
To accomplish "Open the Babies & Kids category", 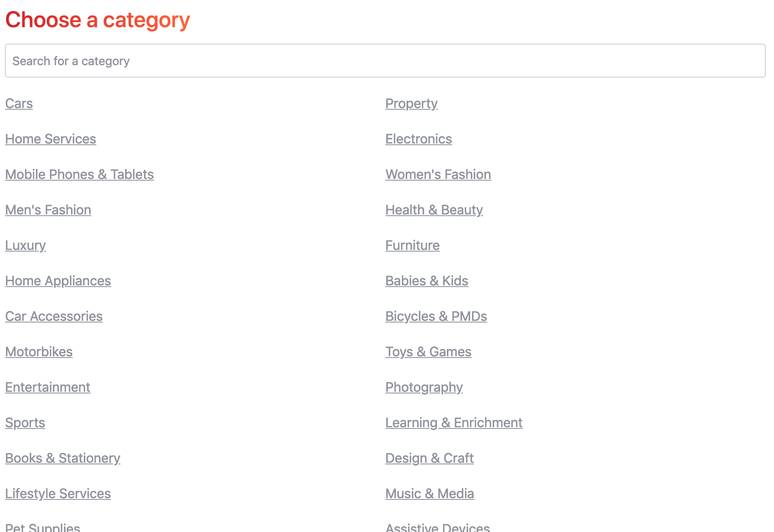I will pyautogui.click(x=427, y=281).
